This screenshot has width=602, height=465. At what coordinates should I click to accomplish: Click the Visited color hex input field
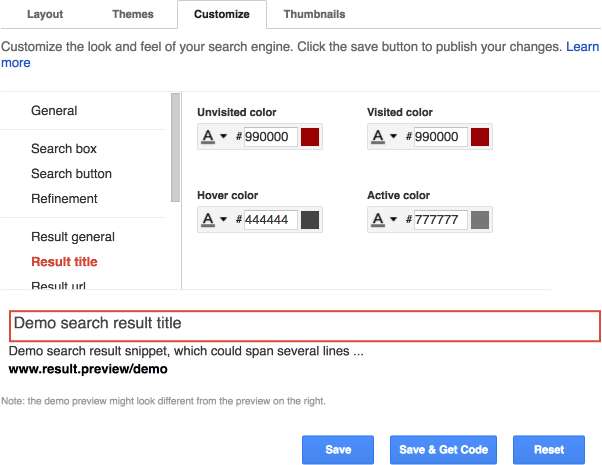441,137
